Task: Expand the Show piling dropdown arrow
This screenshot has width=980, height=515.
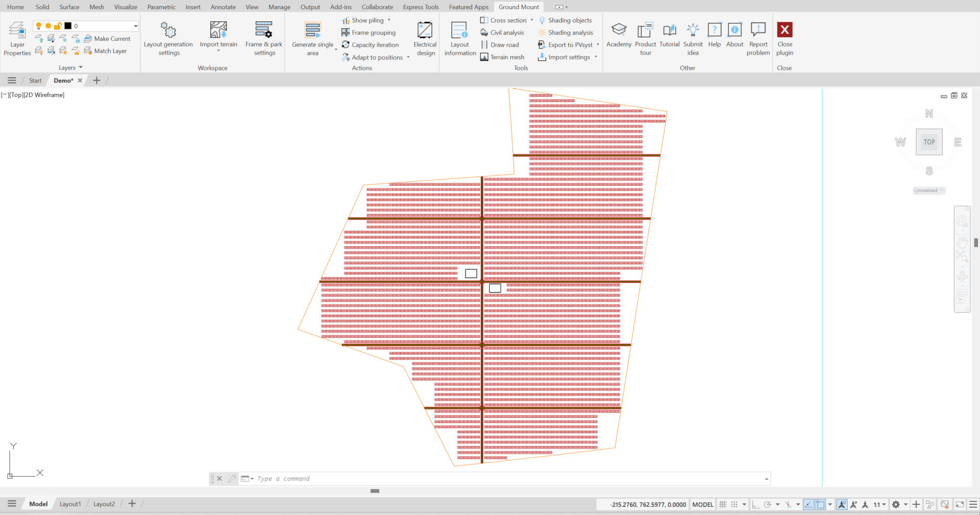Action: (389, 20)
